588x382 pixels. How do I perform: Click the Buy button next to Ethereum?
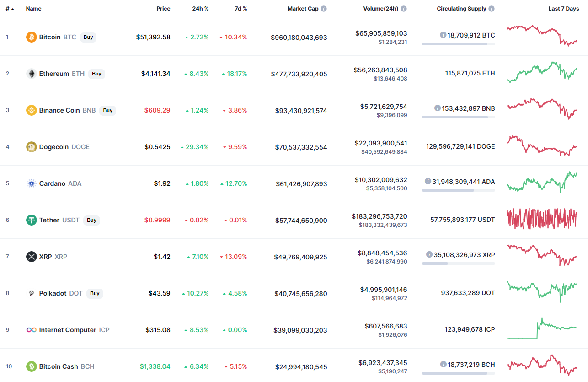[x=96, y=74]
